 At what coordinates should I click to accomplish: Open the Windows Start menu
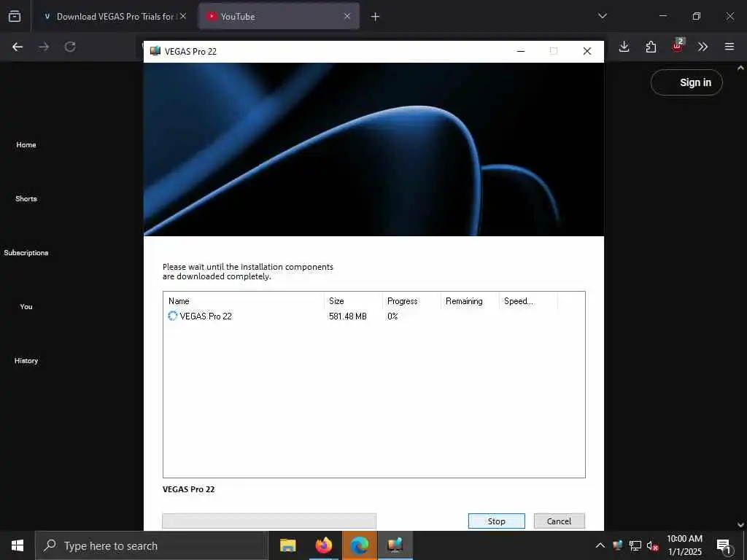click(18, 545)
